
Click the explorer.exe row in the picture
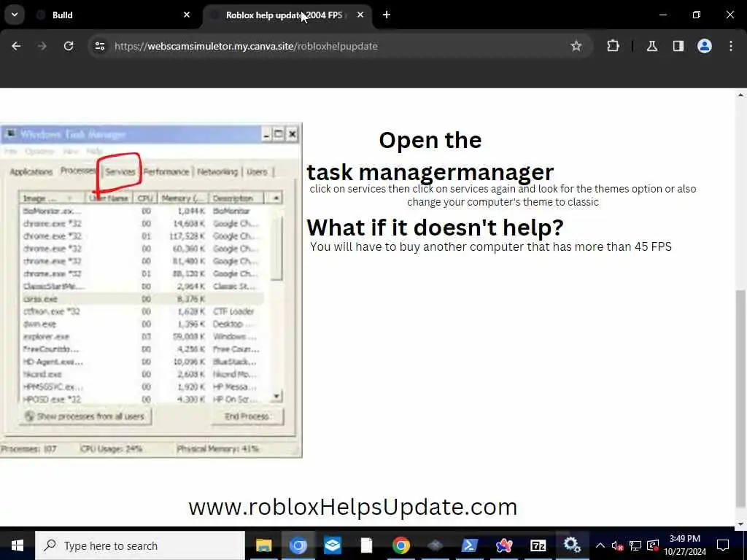pyautogui.click(x=142, y=337)
